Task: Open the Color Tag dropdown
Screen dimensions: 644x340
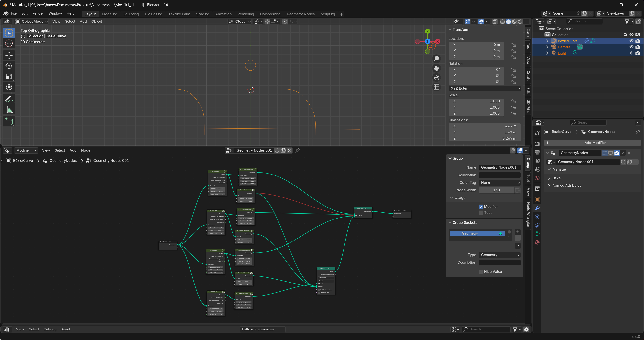Action: click(499, 183)
